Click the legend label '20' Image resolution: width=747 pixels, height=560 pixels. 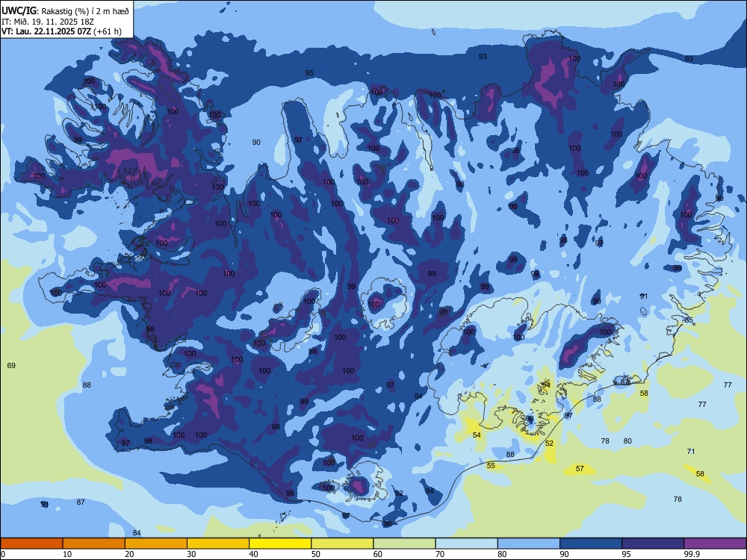coord(129,554)
